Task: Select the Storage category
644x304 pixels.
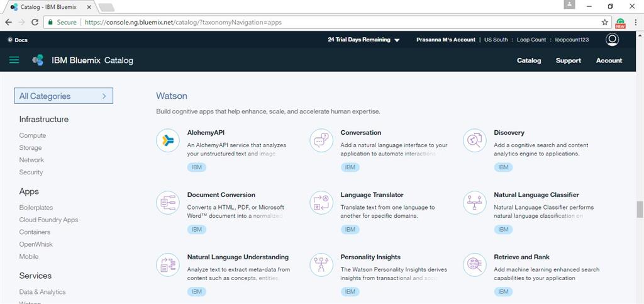Action: click(x=30, y=147)
